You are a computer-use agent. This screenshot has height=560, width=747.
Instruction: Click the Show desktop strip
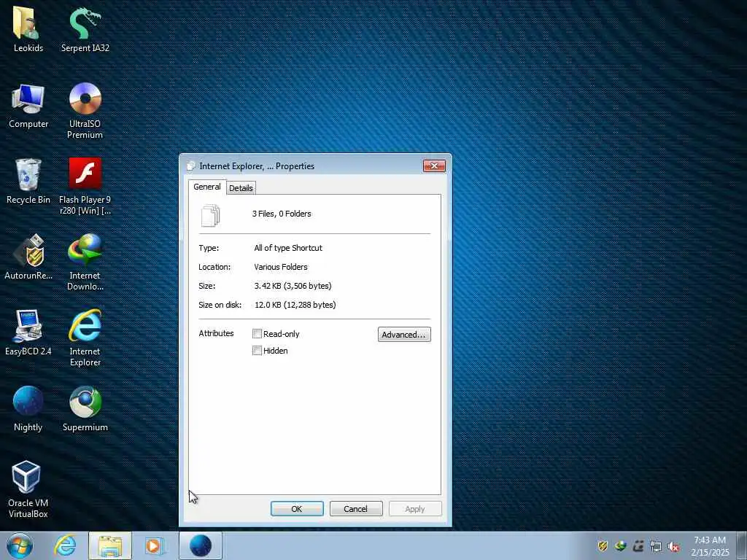pos(742,545)
